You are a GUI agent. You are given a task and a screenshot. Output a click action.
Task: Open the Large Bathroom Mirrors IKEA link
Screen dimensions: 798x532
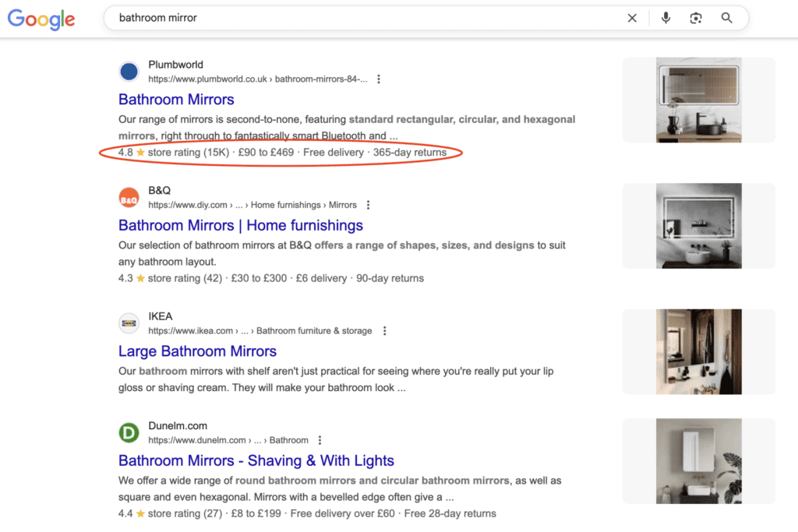click(197, 351)
